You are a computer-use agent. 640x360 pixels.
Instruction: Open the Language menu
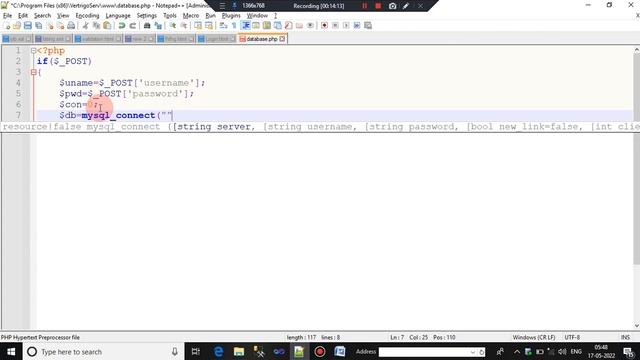pyautogui.click(x=118, y=16)
